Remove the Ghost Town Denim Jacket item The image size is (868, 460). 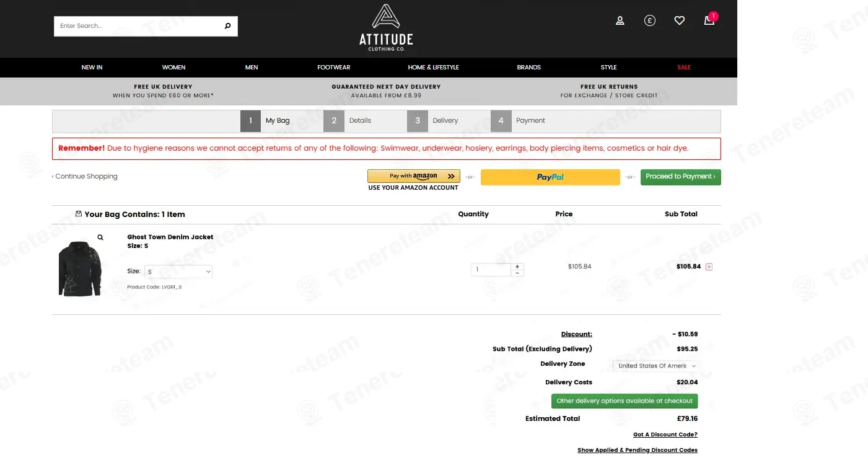tap(709, 267)
